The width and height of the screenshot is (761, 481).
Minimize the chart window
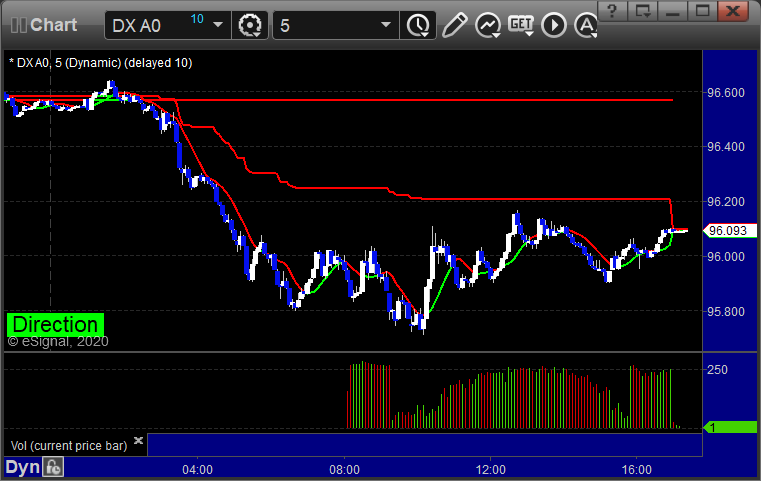tap(672, 10)
